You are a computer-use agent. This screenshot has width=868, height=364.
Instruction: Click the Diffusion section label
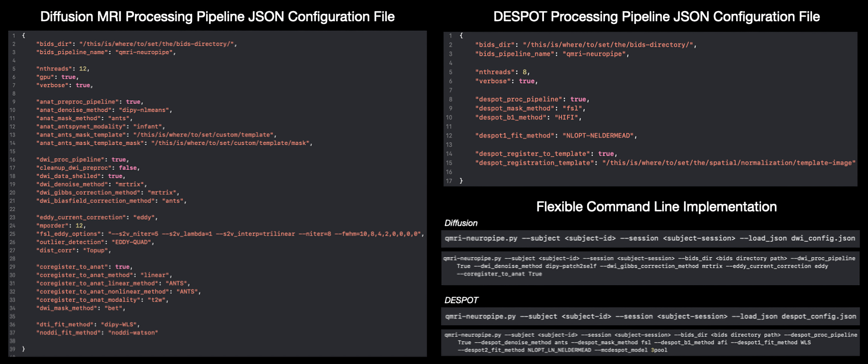461,223
